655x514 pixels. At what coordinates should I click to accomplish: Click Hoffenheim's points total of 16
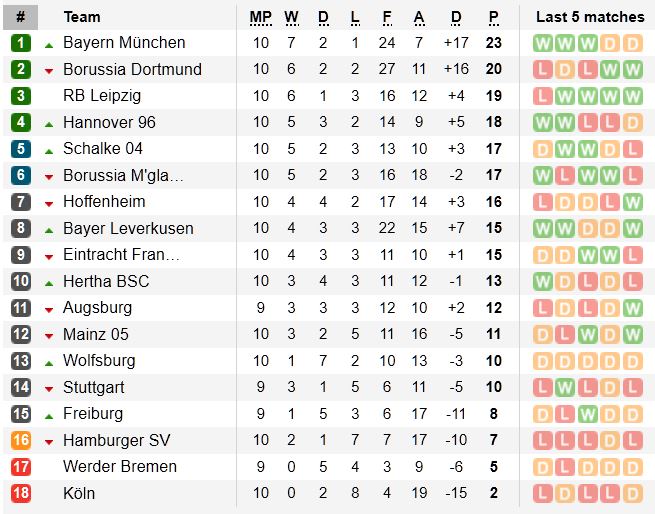[x=493, y=202]
